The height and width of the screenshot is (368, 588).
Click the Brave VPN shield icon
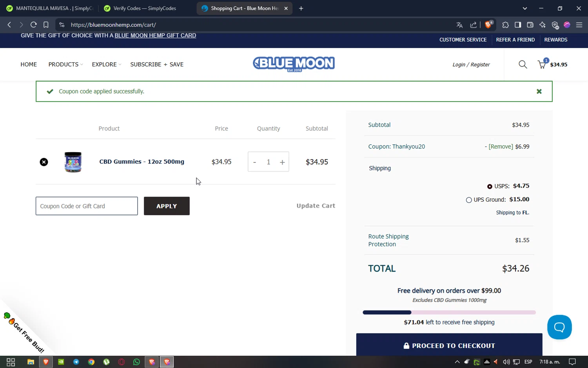tap(555, 25)
